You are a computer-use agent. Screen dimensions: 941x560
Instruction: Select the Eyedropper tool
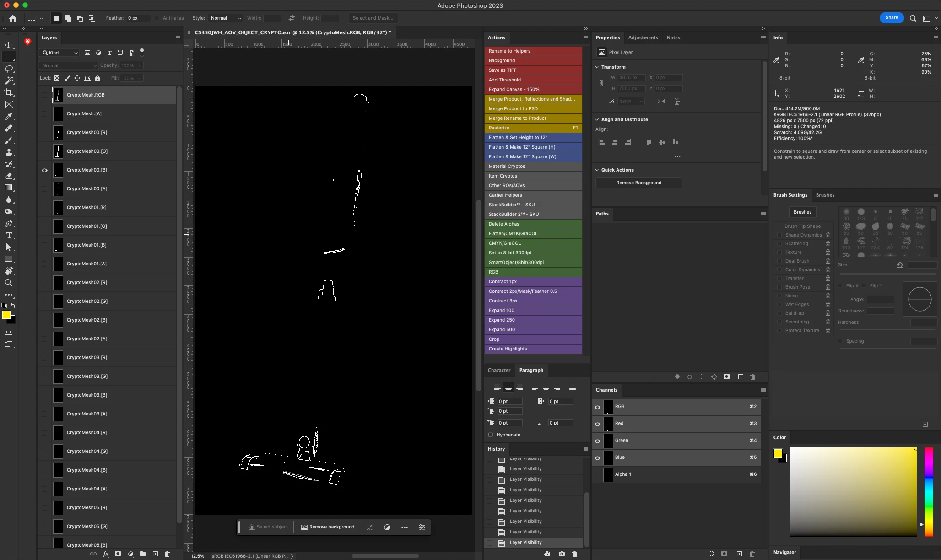(9, 116)
